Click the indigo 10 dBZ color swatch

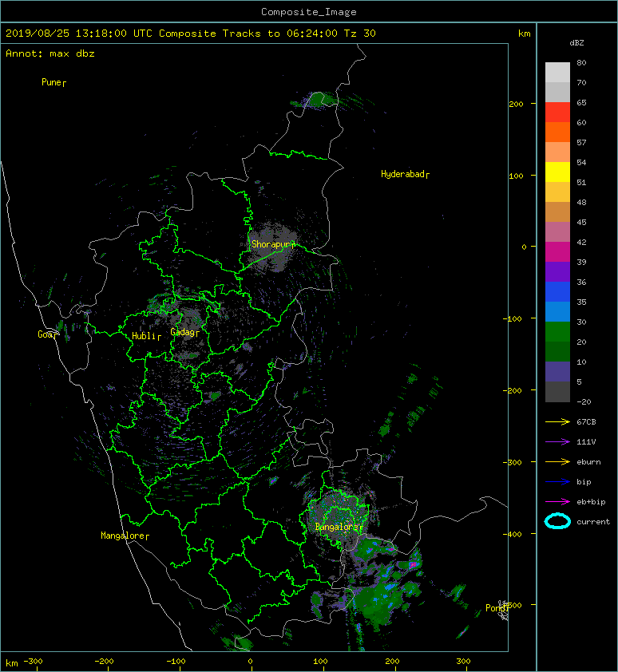click(557, 372)
